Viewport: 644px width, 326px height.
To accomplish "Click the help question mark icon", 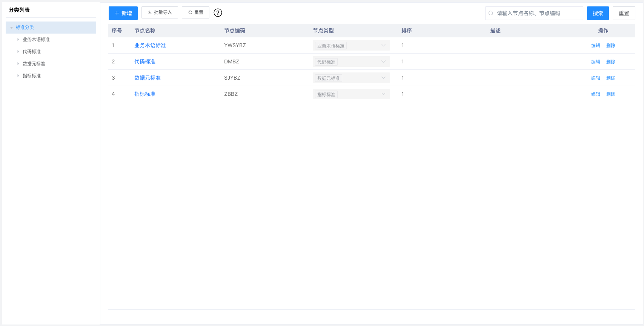I will [x=218, y=13].
